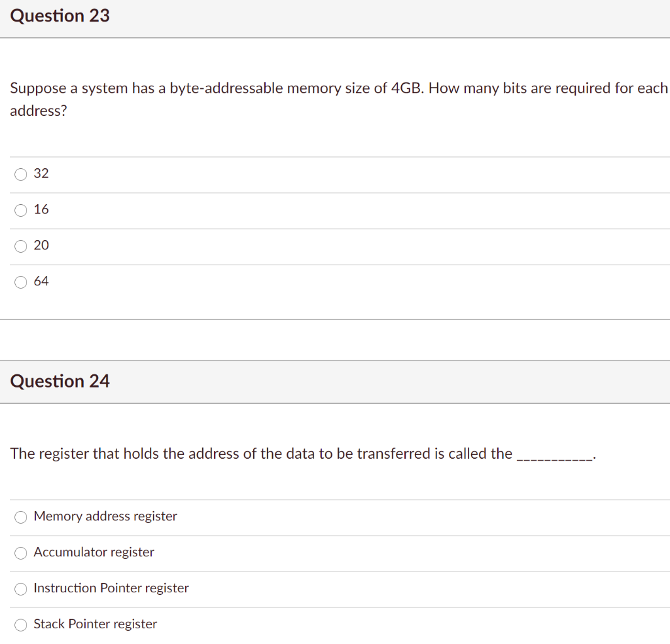Select the radio button for answer 64
Viewport: 670px width, 644px height.
(x=20, y=282)
